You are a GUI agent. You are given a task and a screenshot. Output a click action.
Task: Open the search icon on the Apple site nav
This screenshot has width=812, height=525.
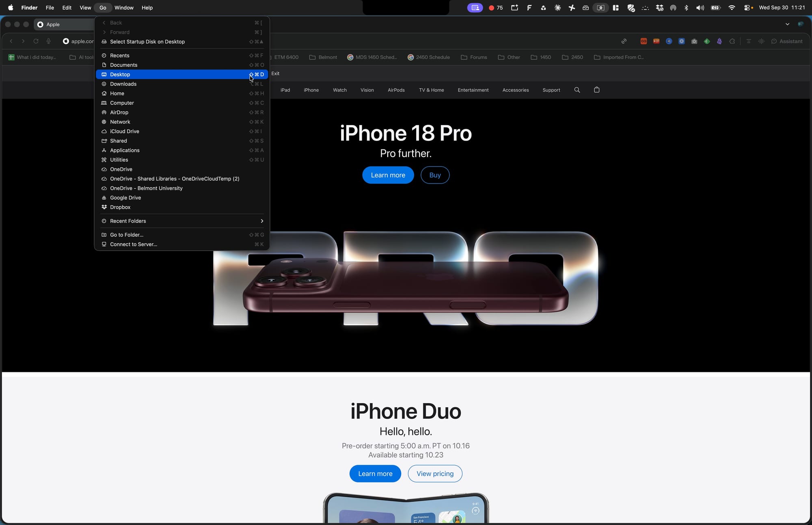577,90
